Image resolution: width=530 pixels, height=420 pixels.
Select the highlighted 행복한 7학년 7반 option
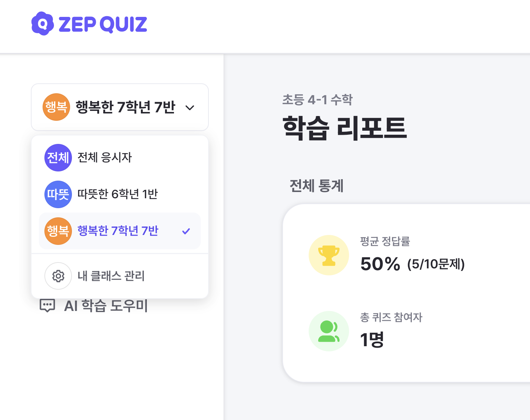pyautogui.click(x=120, y=231)
